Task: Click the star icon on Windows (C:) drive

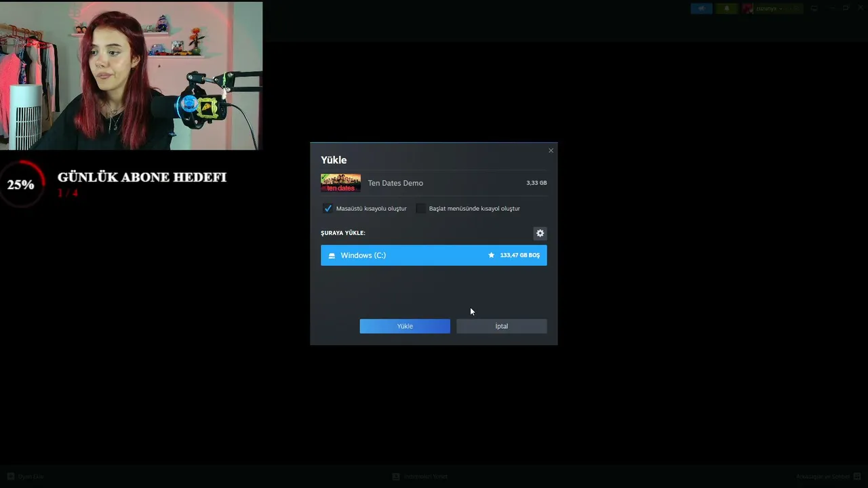Action: click(x=492, y=256)
